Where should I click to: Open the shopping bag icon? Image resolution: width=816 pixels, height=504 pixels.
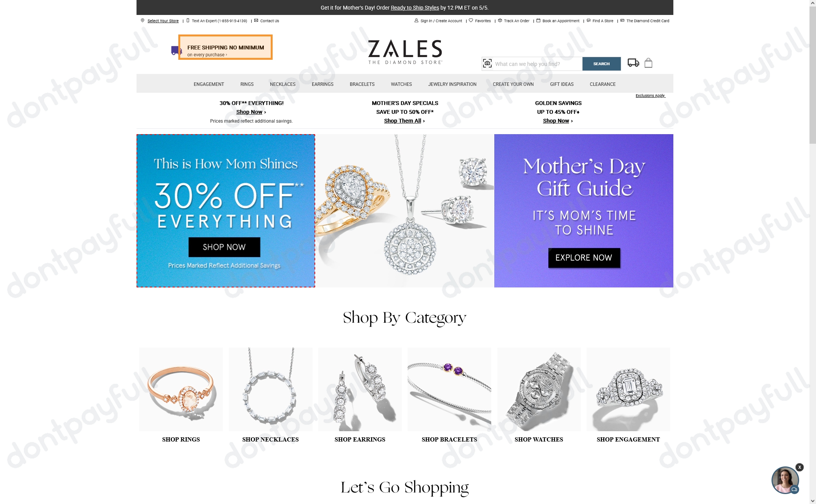pyautogui.click(x=648, y=63)
